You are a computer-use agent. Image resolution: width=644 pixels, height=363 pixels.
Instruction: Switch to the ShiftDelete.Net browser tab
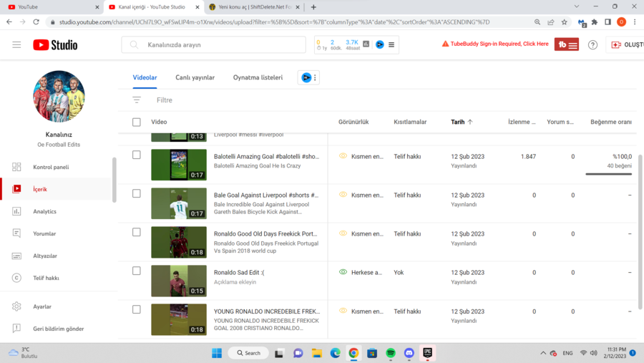(x=255, y=7)
